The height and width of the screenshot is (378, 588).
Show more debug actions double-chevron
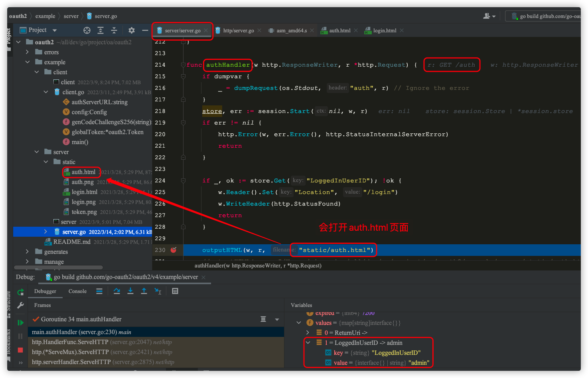click(x=20, y=362)
